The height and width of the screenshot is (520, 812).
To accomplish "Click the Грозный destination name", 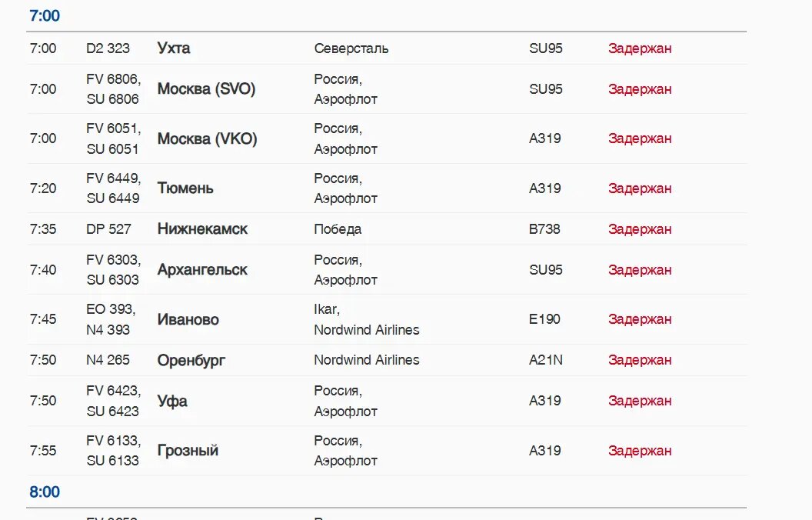I will point(188,451).
